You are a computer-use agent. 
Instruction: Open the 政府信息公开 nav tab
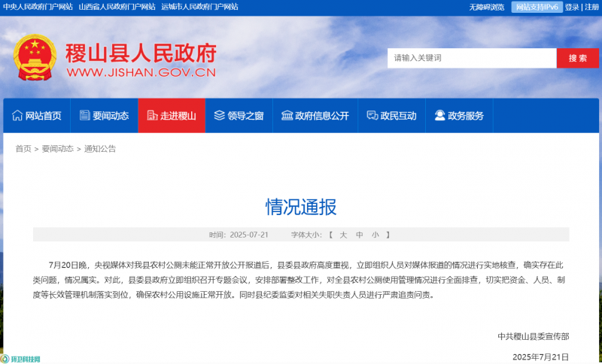tap(315, 116)
